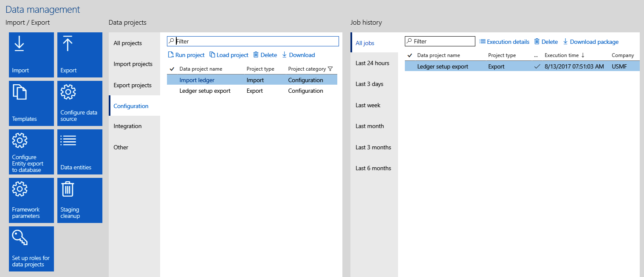
Task: Open Set up roles for data projects
Action: 31,249
